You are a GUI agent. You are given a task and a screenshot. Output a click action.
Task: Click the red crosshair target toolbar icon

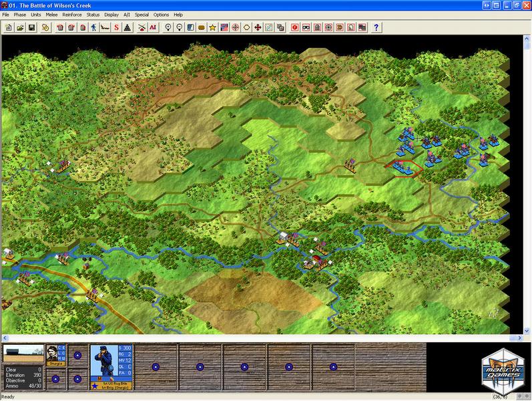[235, 27]
